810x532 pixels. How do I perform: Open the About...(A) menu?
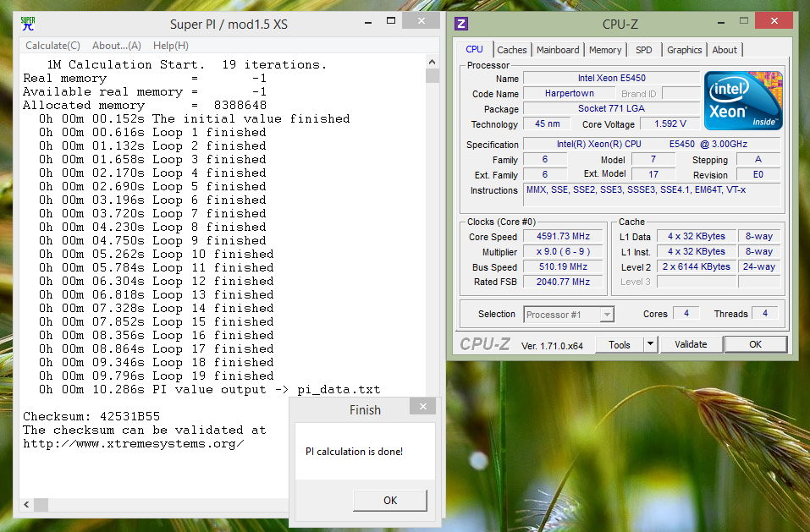pos(117,46)
